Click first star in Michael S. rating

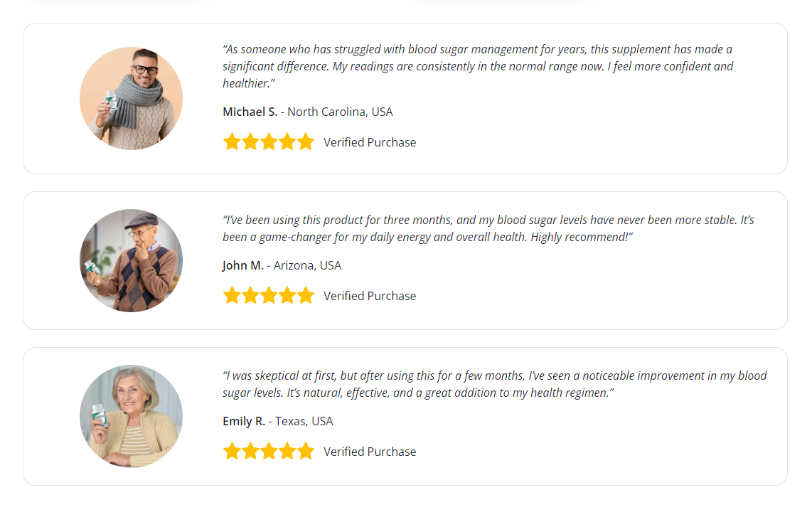tap(232, 142)
